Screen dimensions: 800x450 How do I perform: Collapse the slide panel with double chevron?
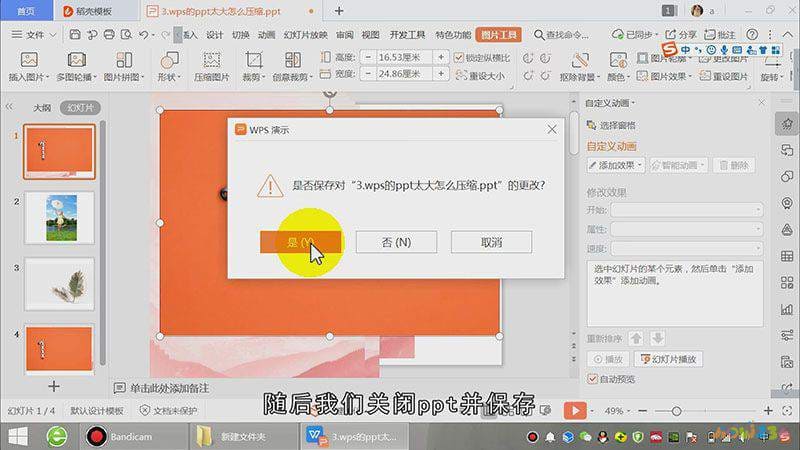[9, 107]
